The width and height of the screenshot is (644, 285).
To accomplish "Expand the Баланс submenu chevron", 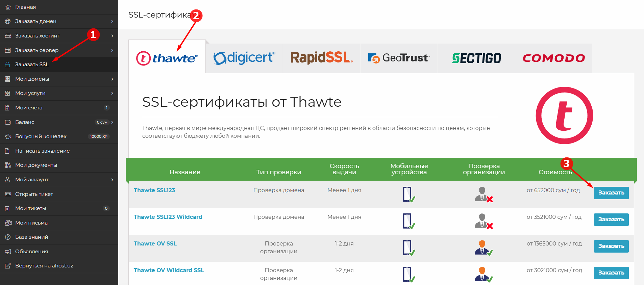I will pyautogui.click(x=112, y=122).
